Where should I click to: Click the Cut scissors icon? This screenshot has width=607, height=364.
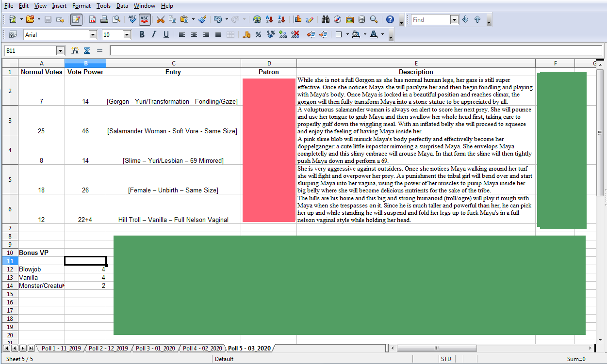pyautogui.click(x=161, y=20)
